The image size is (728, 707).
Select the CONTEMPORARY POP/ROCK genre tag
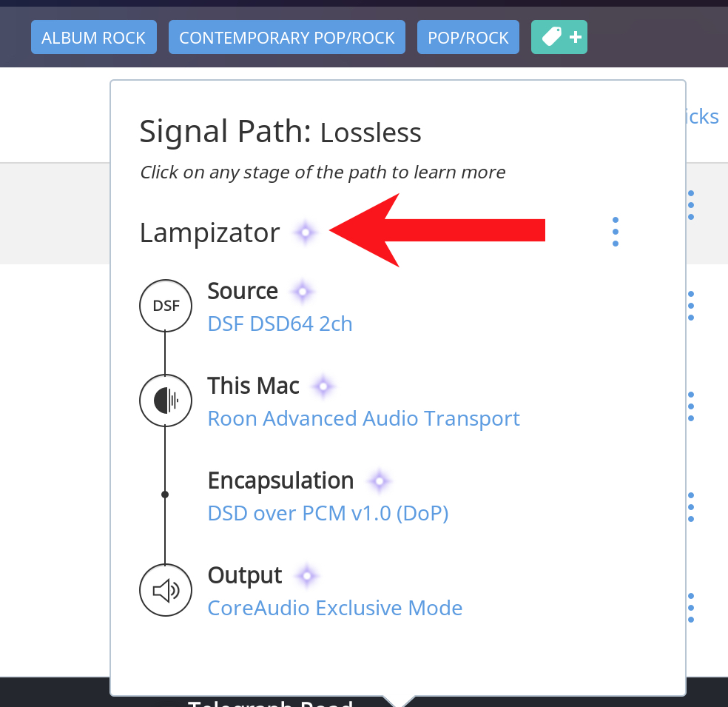[287, 38]
